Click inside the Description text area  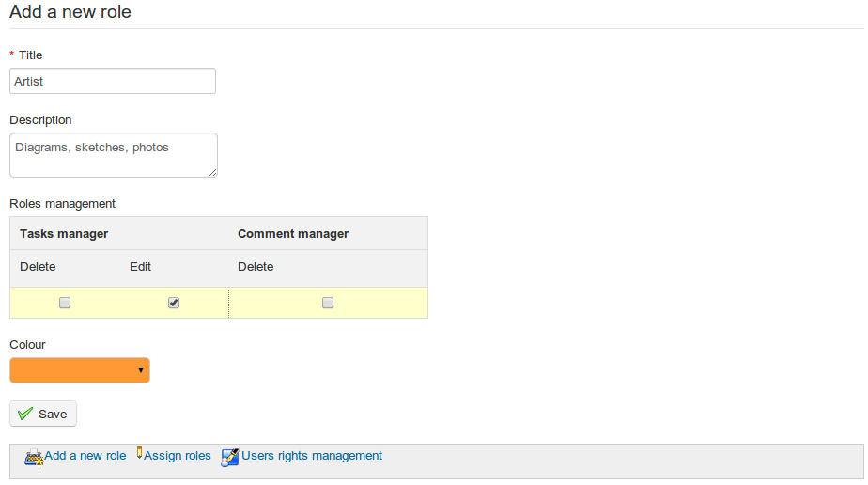point(113,154)
